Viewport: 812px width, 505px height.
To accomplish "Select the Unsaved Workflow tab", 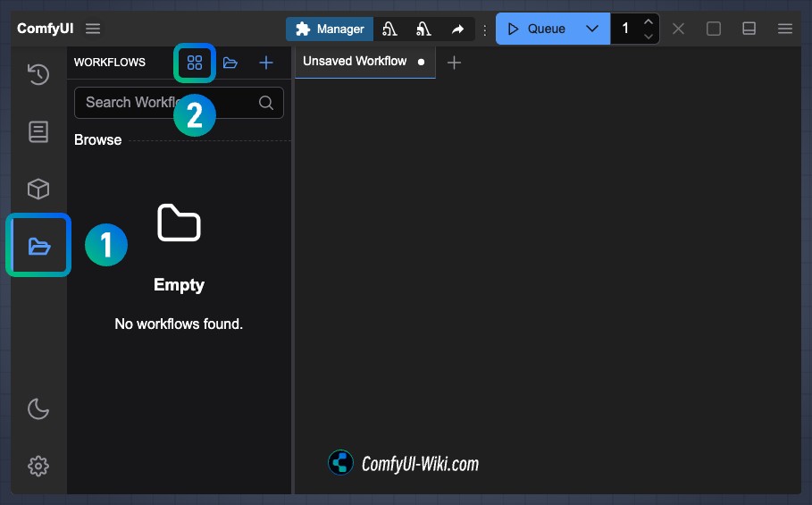I will tap(365, 63).
